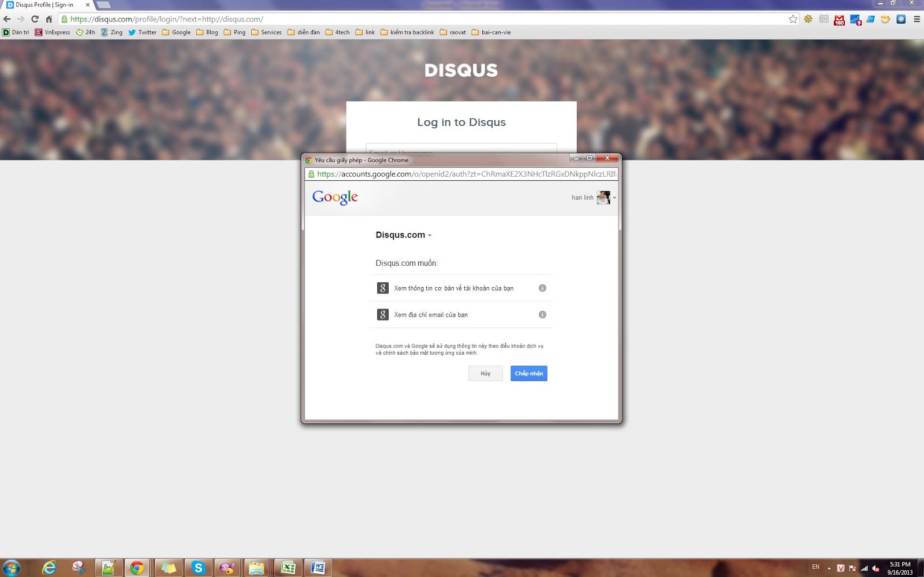Open the Windows Start menu
Screen dimensions: 924x577
coord(11,568)
